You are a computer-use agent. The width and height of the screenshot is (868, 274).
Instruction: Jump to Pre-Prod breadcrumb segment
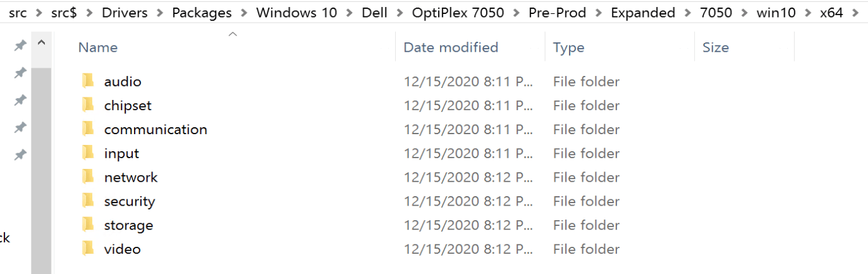pos(557,13)
